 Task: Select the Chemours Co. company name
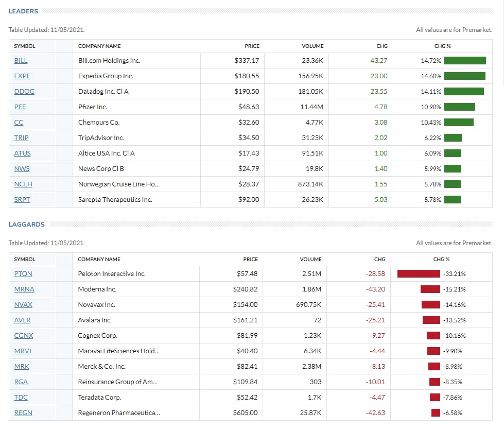(99, 122)
